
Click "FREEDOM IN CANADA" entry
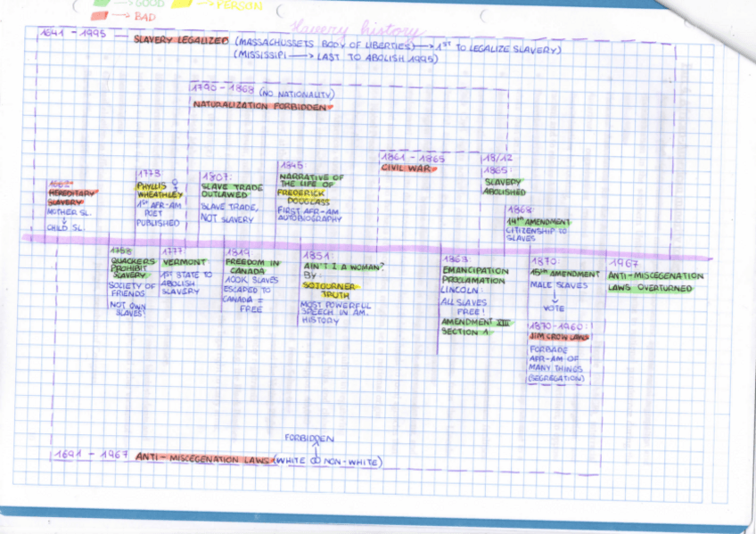pyautogui.click(x=251, y=267)
